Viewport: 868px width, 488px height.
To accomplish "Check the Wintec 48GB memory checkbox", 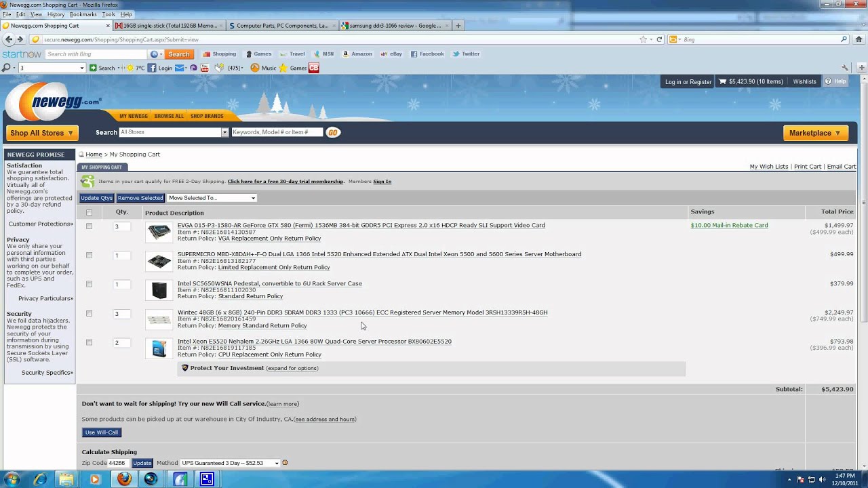I will (89, 314).
